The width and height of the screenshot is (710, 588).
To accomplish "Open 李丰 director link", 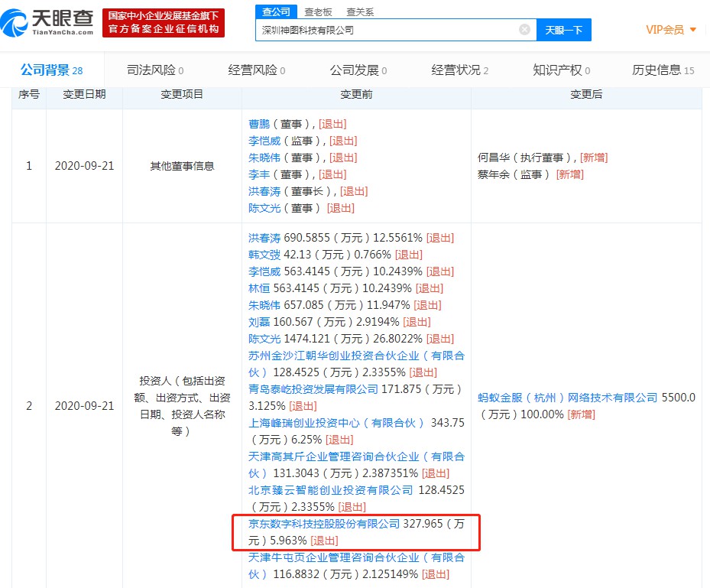I will tap(259, 174).
